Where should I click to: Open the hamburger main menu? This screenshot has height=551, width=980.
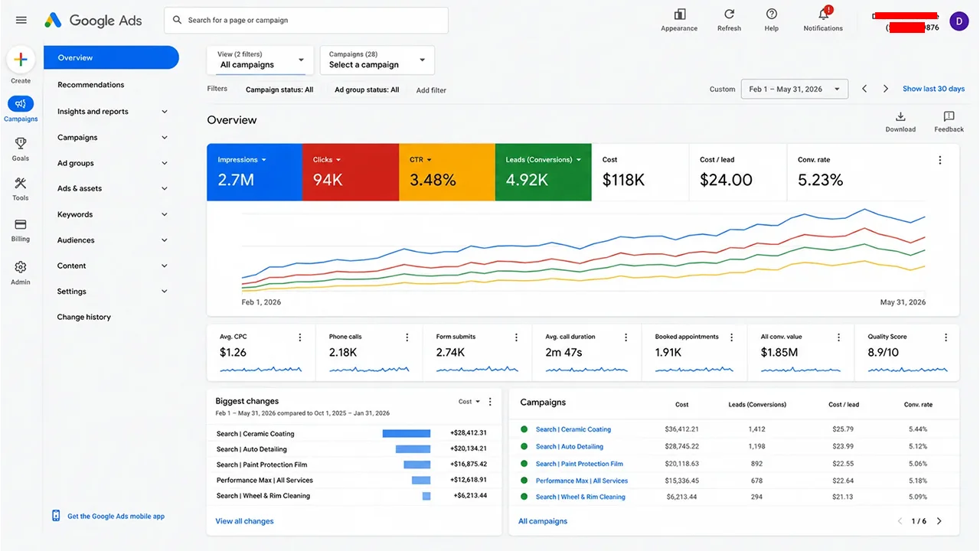(21, 21)
